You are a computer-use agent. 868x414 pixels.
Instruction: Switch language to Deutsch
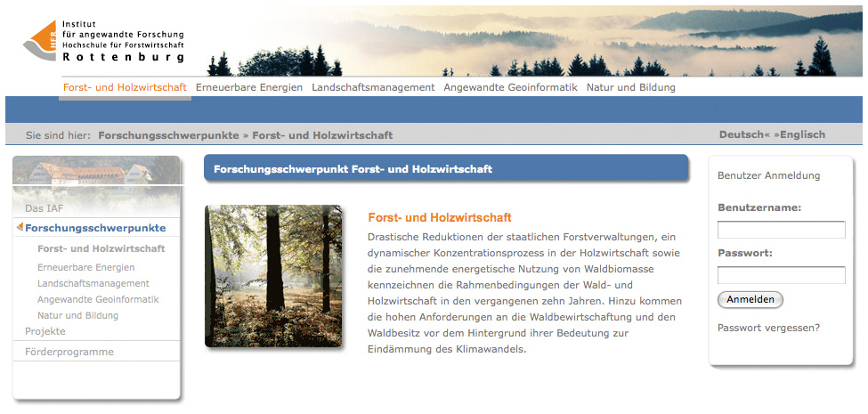click(x=741, y=134)
